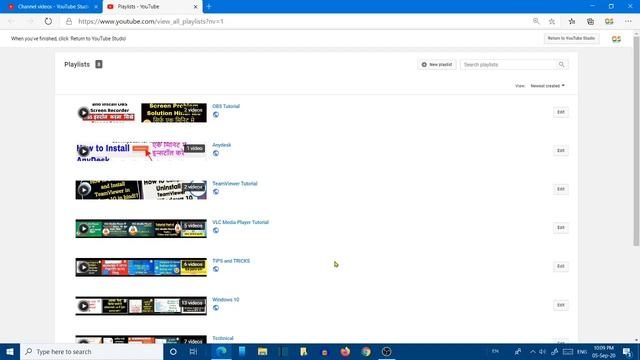Open OBS Studio from the taskbar
Screen dimensions: 640x360
(x=387, y=351)
